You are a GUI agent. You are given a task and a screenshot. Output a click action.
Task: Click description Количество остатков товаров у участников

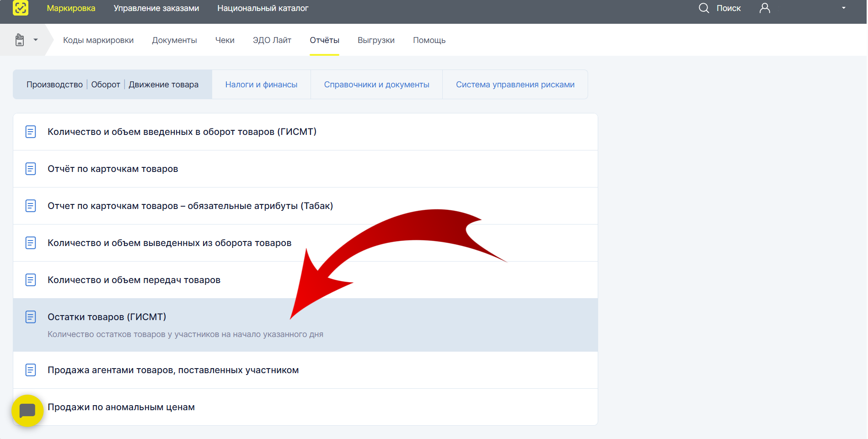[x=185, y=334]
